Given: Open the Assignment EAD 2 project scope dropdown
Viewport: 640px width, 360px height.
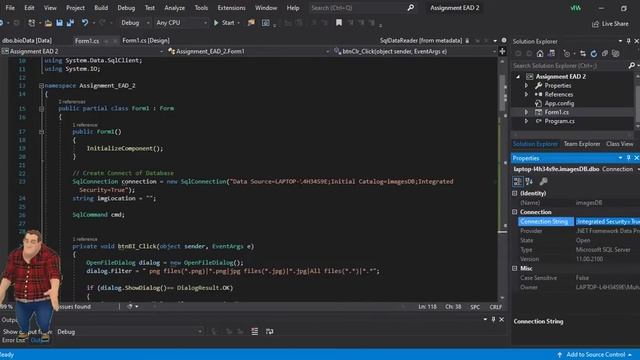Looking at the screenshot, I should click(82, 51).
